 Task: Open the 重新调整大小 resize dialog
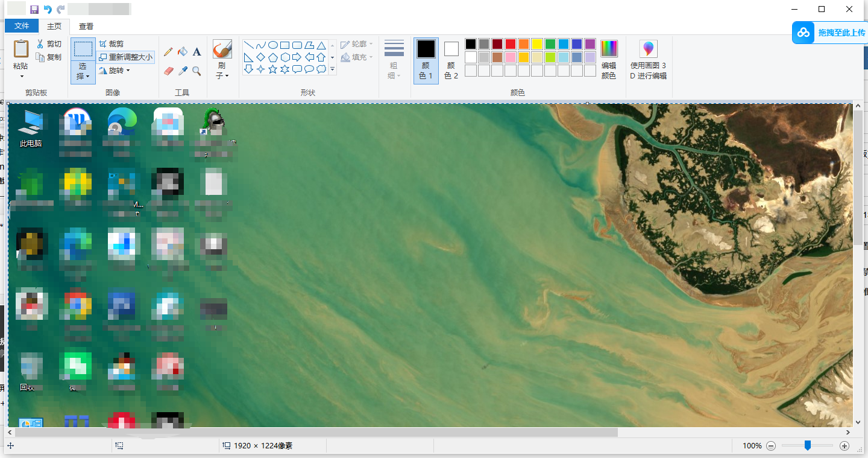point(126,57)
